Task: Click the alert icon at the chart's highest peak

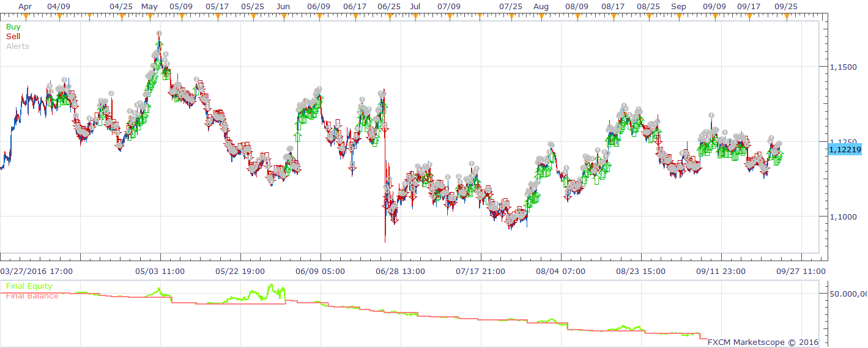Action: coord(159,34)
